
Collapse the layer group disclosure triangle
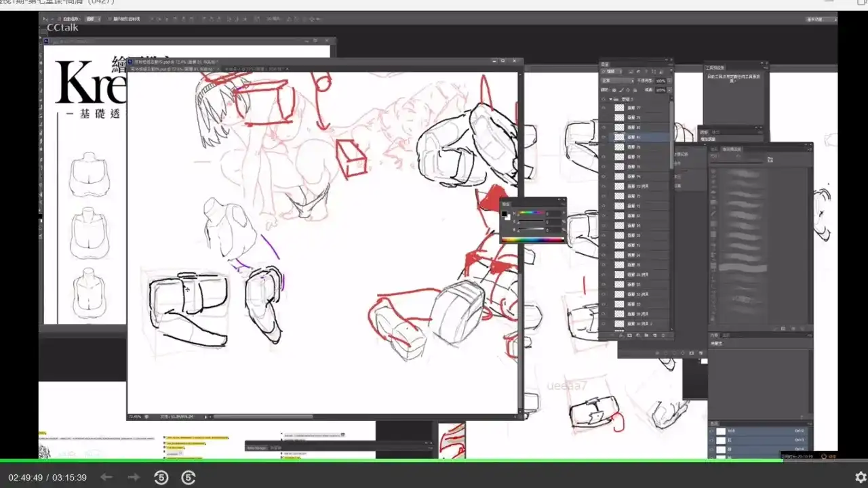coord(610,99)
